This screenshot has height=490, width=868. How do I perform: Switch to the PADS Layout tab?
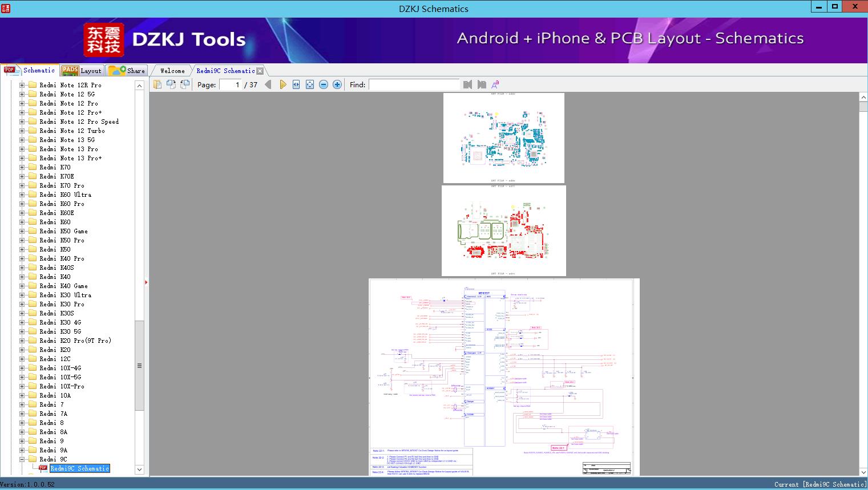82,71
